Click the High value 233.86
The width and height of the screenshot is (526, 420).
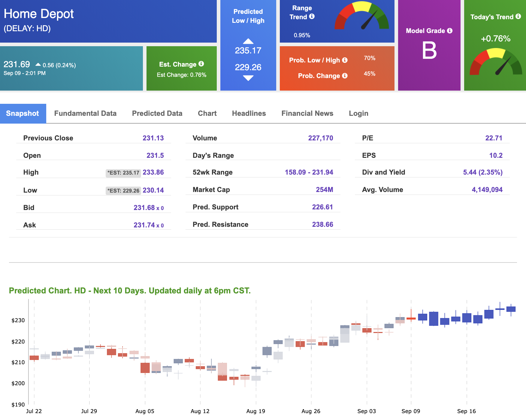153,172
